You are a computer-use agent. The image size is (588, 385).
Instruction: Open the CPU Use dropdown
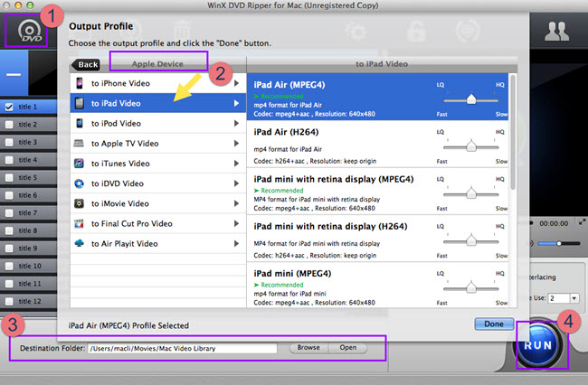click(x=574, y=298)
